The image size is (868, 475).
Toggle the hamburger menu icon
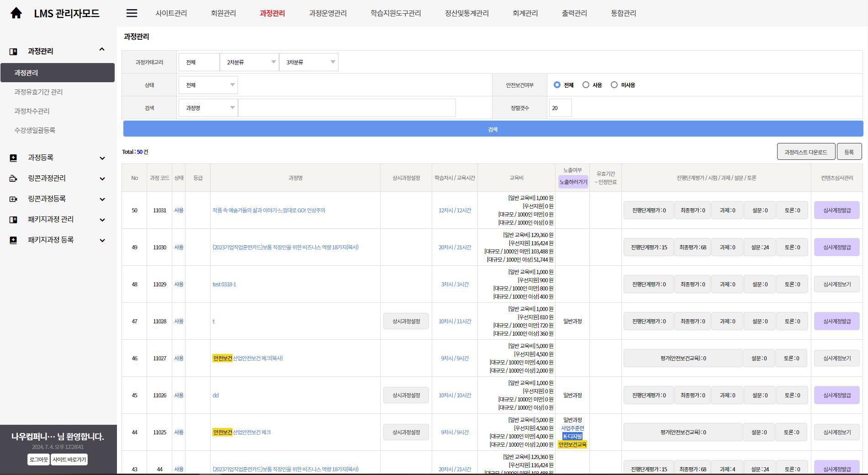pos(132,13)
